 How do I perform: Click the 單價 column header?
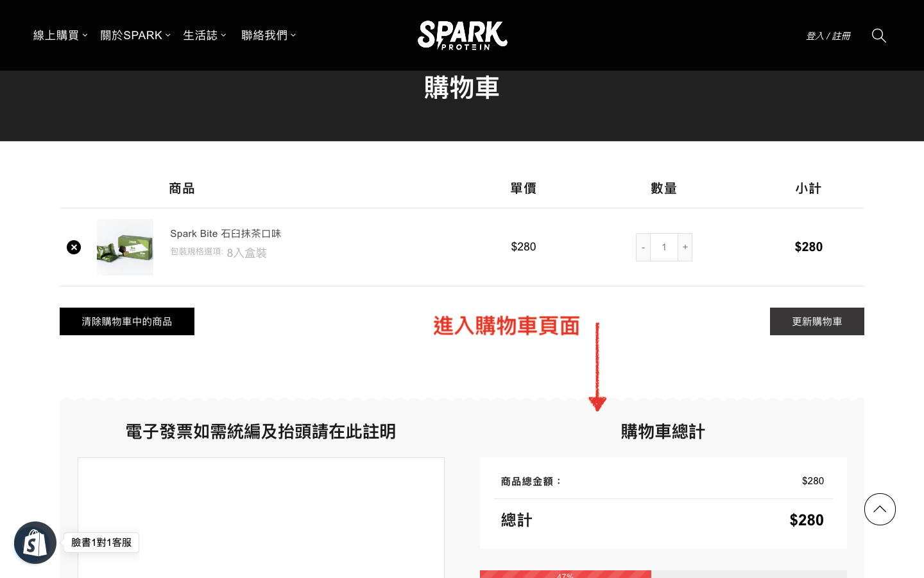point(524,188)
